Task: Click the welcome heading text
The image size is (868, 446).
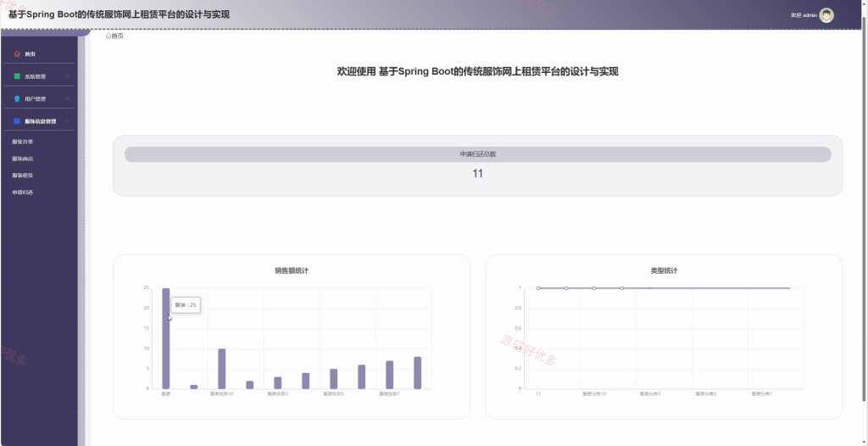Action: 478,71
